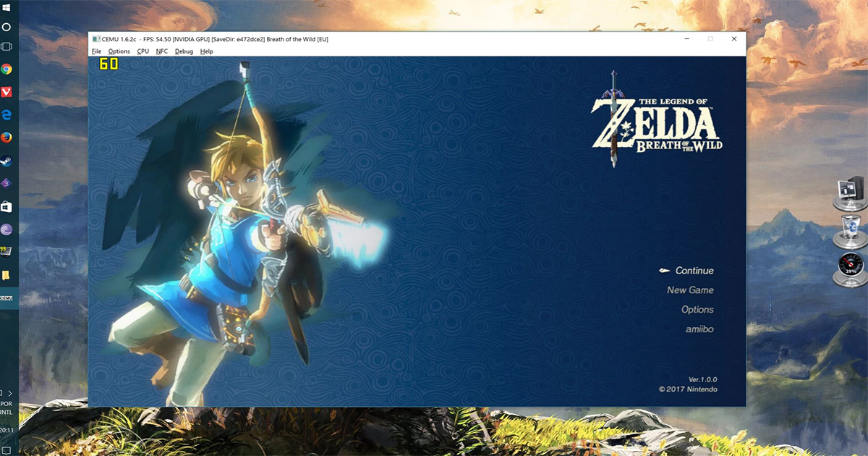Open the Windows Store taskbar icon
The image size is (868, 456).
tap(7, 207)
